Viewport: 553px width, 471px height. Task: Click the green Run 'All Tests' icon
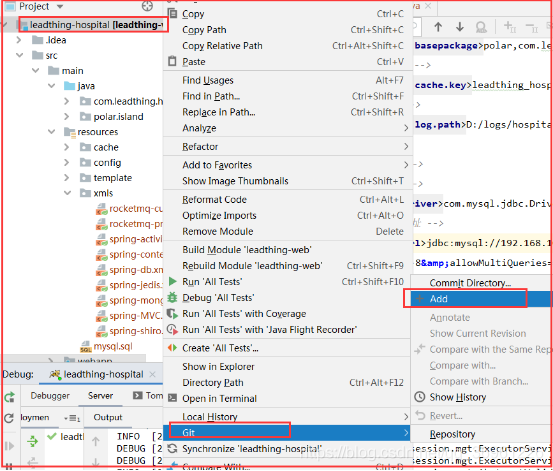point(172,282)
